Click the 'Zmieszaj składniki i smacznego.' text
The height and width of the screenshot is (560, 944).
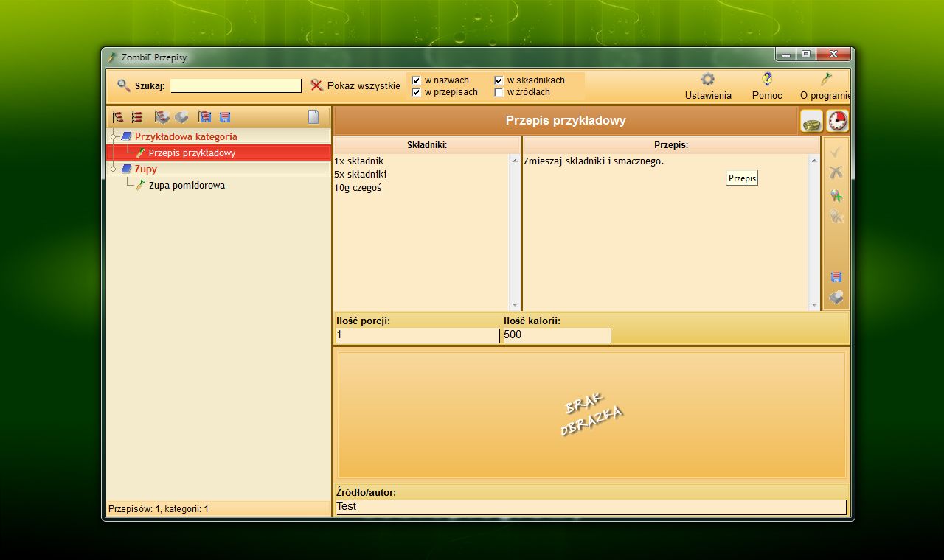pyautogui.click(x=594, y=161)
